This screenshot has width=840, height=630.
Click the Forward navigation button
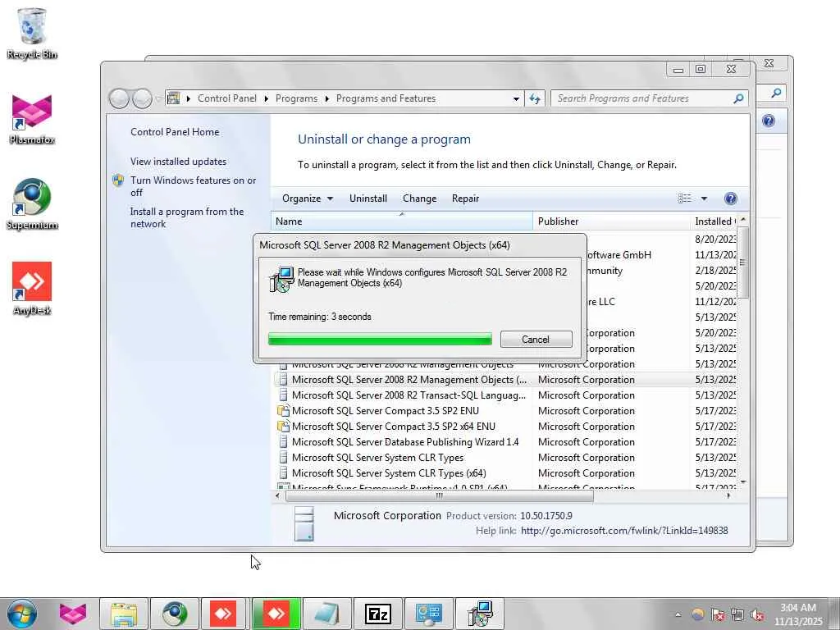coord(142,98)
